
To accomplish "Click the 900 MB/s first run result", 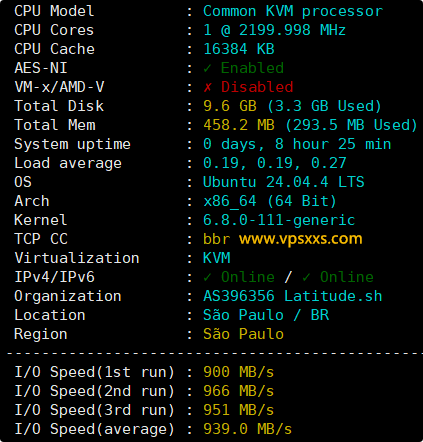I will pos(238,372).
